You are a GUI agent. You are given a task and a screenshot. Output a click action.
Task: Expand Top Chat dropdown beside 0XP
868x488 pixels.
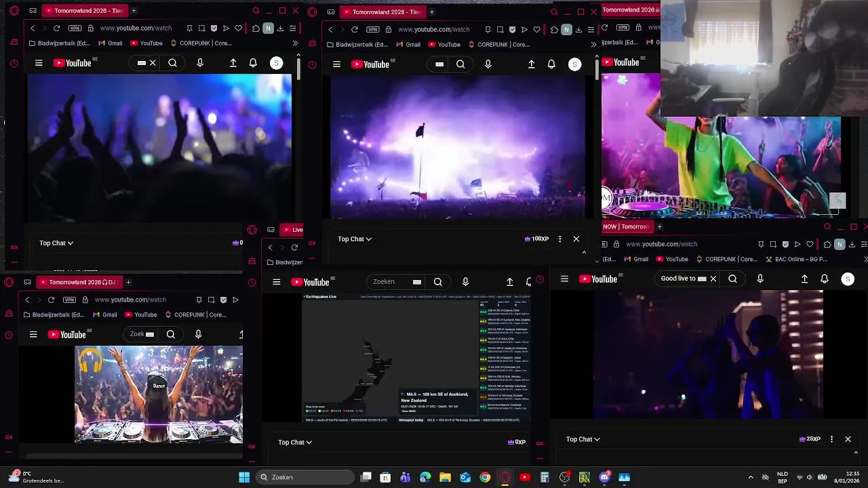coord(295,442)
